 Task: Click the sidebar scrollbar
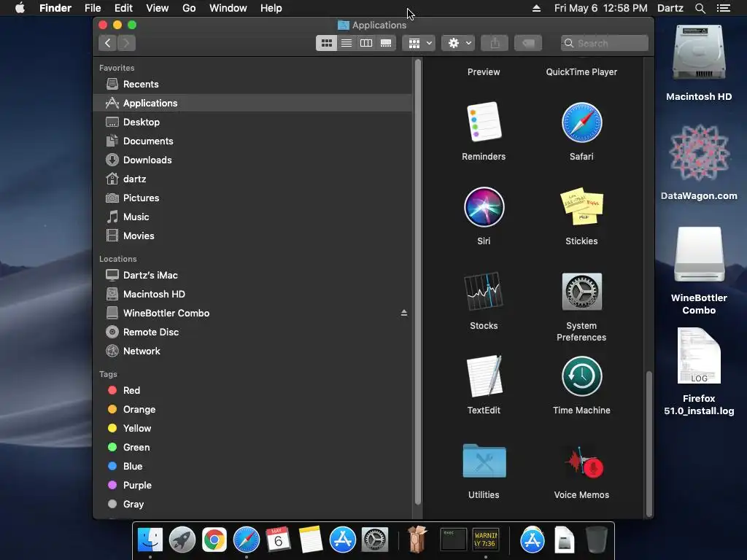(418, 282)
